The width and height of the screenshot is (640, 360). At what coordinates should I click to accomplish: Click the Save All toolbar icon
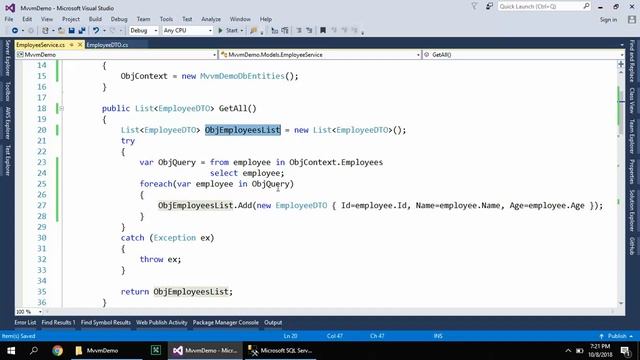82,31
